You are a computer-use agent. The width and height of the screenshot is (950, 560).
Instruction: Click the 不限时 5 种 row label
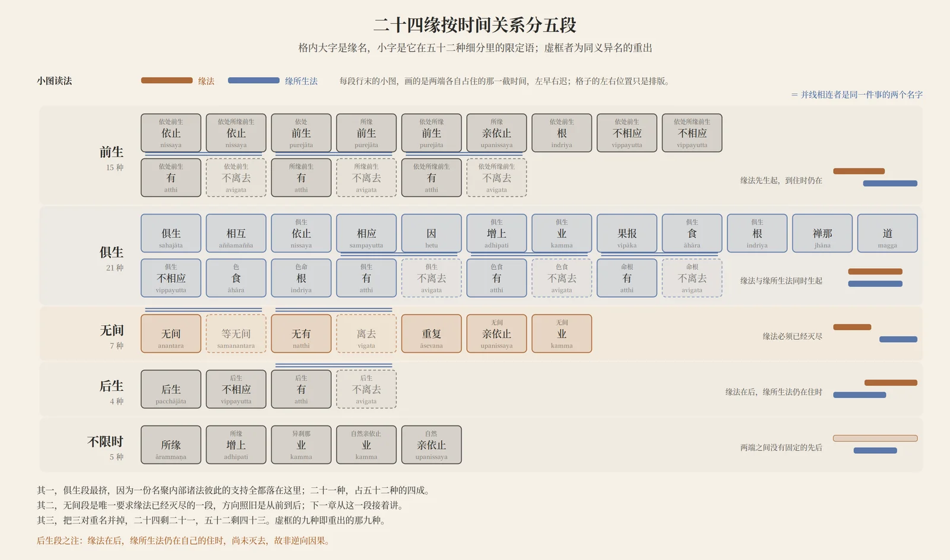[106, 448]
